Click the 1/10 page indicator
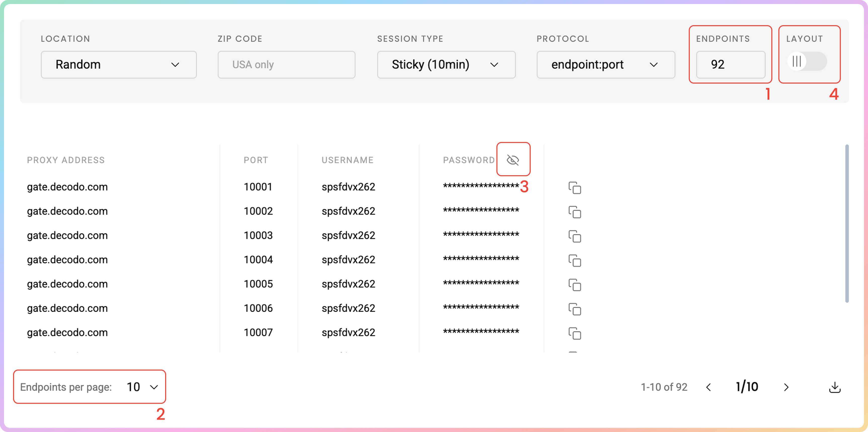The height and width of the screenshot is (432, 868). pyautogui.click(x=747, y=387)
